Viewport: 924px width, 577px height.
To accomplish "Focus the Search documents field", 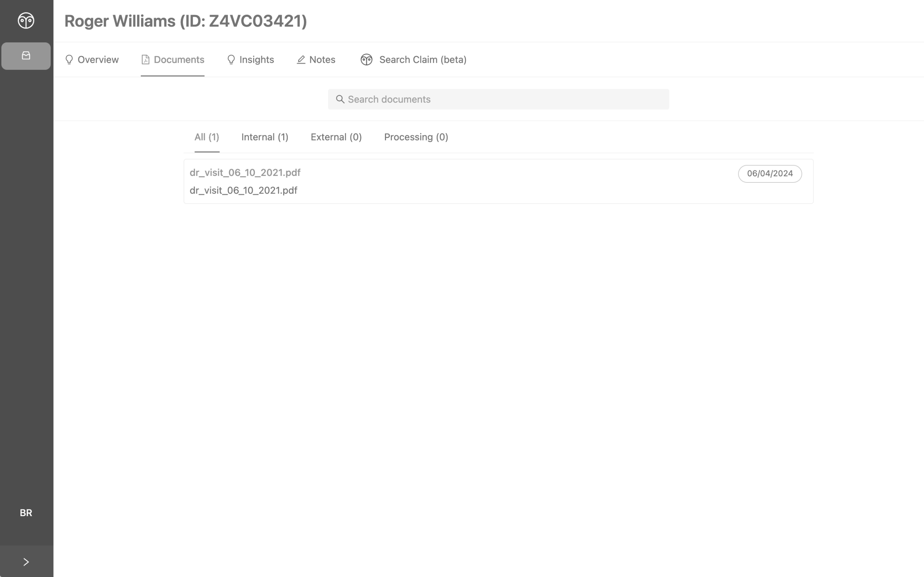I will click(x=498, y=99).
